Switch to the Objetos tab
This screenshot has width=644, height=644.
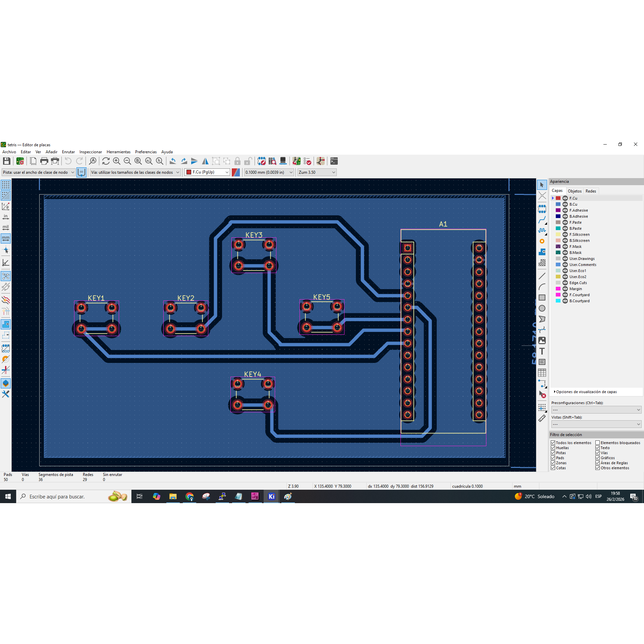(574, 191)
